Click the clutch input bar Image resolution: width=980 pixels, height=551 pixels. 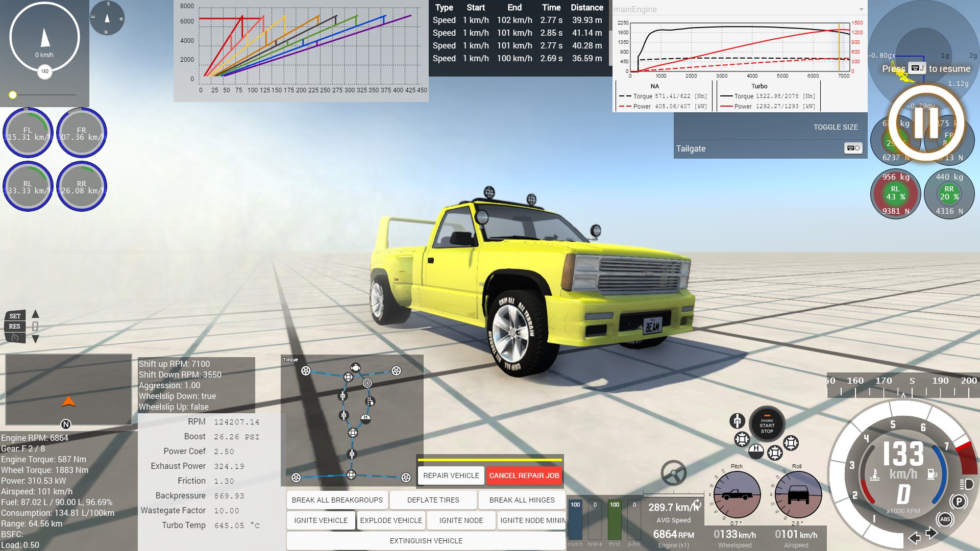click(x=575, y=519)
